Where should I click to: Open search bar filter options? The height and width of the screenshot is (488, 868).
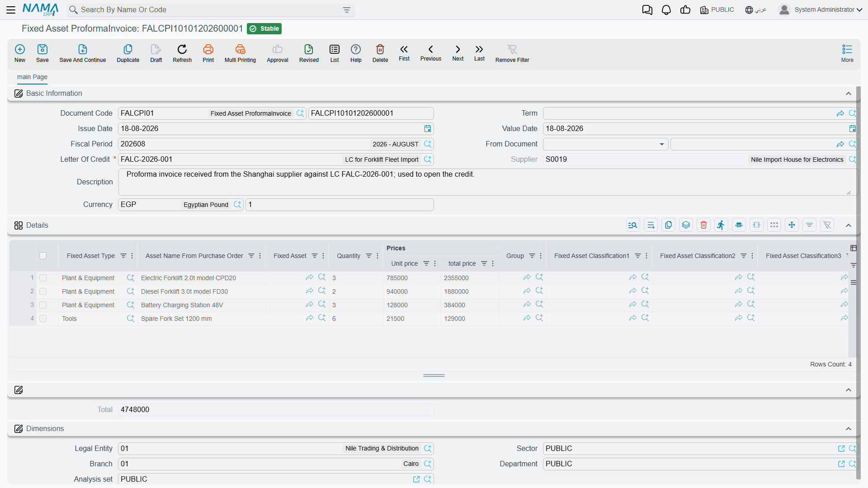click(347, 10)
